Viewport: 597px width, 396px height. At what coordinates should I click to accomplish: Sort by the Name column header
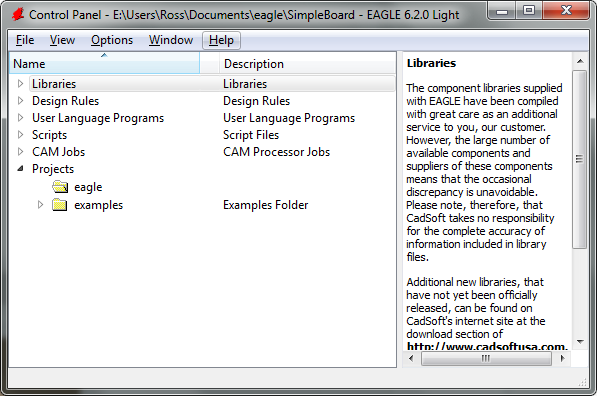click(x=104, y=63)
